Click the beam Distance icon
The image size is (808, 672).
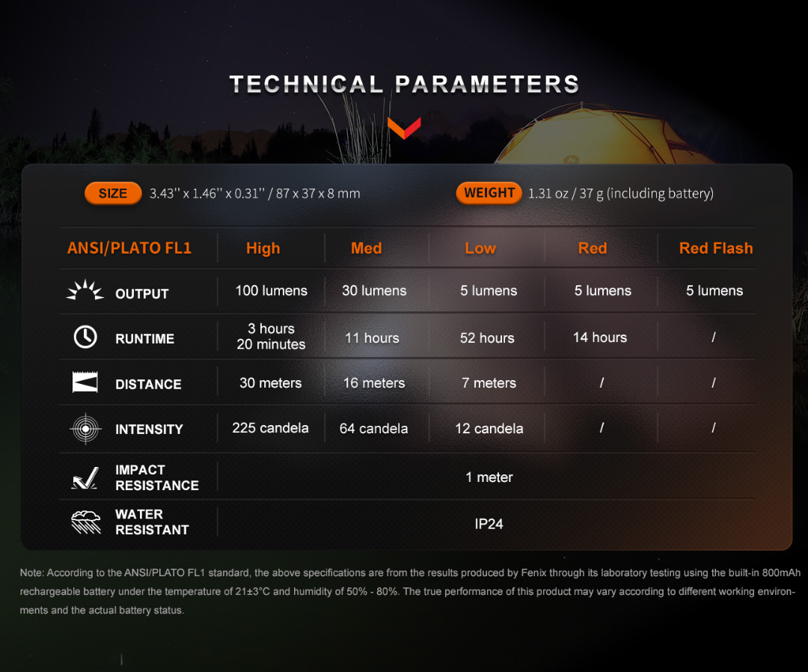85,382
